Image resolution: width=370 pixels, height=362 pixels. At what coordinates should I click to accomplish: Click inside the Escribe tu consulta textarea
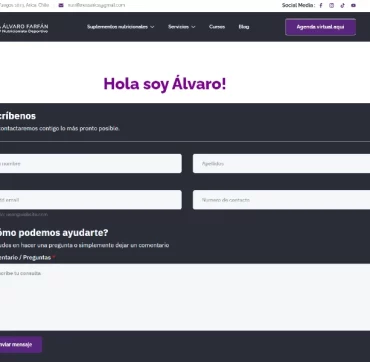[185, 297]
